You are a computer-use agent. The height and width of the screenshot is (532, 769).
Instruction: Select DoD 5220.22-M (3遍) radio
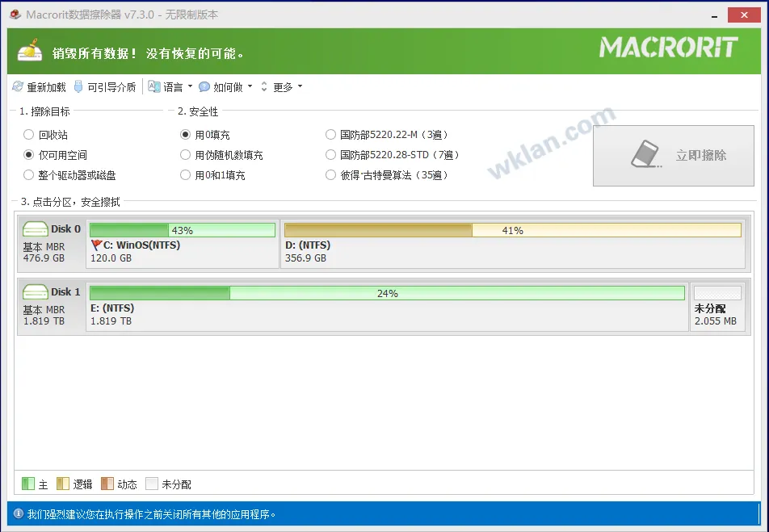click(330, 134)
